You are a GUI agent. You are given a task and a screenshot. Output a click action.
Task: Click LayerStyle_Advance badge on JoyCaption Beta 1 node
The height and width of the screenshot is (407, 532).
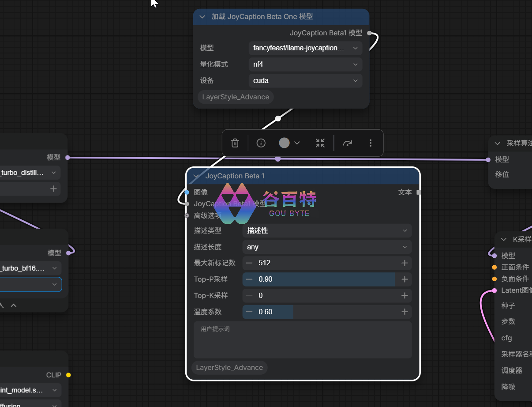click(229, 368)
